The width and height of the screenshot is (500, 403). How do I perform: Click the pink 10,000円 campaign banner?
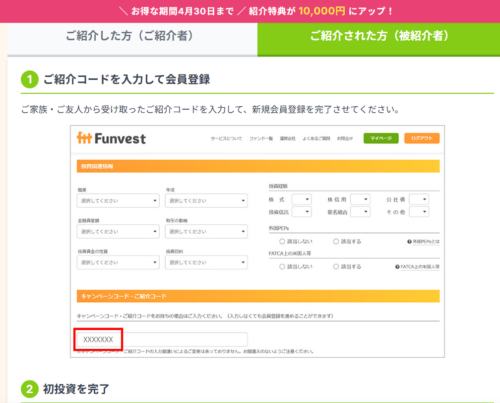pos(250,11)
